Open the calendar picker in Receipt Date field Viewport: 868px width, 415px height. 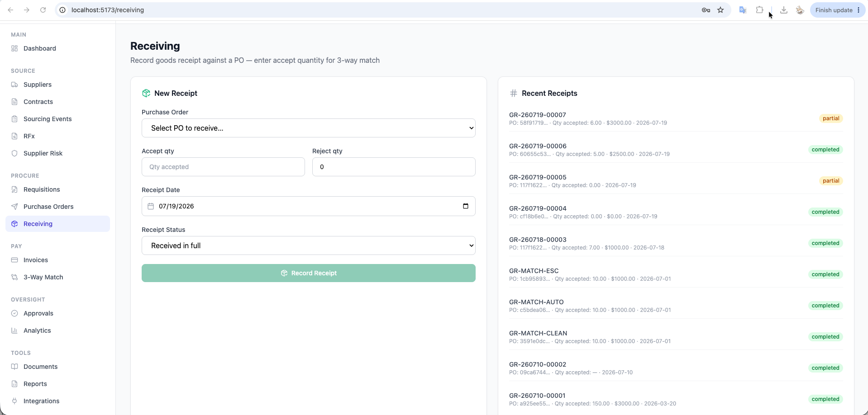click(466, 206)
